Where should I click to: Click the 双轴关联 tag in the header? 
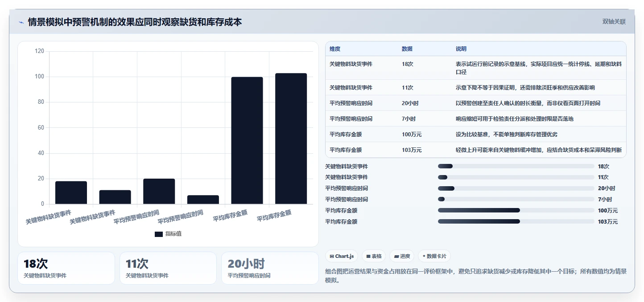tap(614, 22)
